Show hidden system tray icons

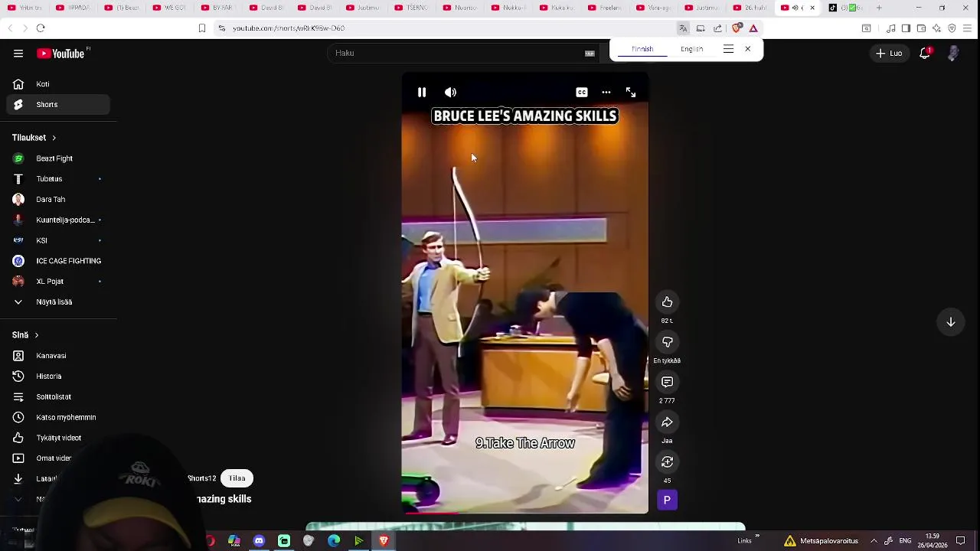(874, 541)
